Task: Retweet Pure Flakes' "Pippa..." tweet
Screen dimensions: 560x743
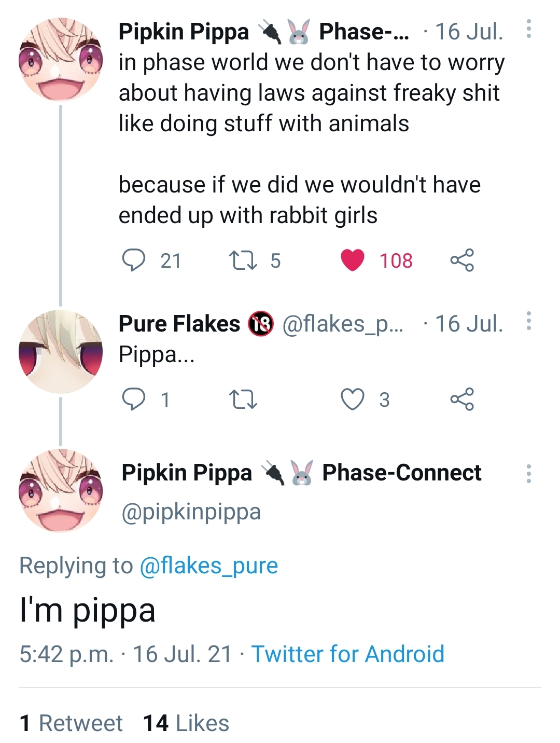Action: (243, 400)
